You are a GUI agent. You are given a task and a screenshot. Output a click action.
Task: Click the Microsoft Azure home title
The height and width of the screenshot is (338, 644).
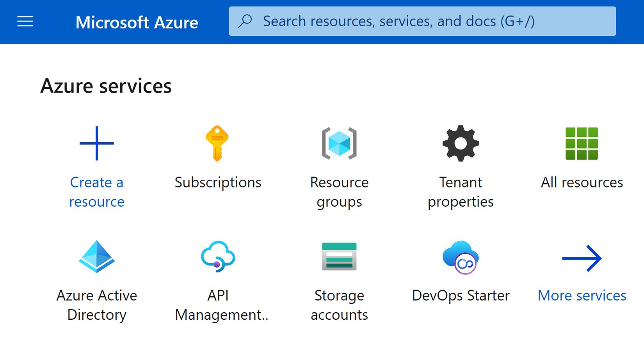coord(137,22)
